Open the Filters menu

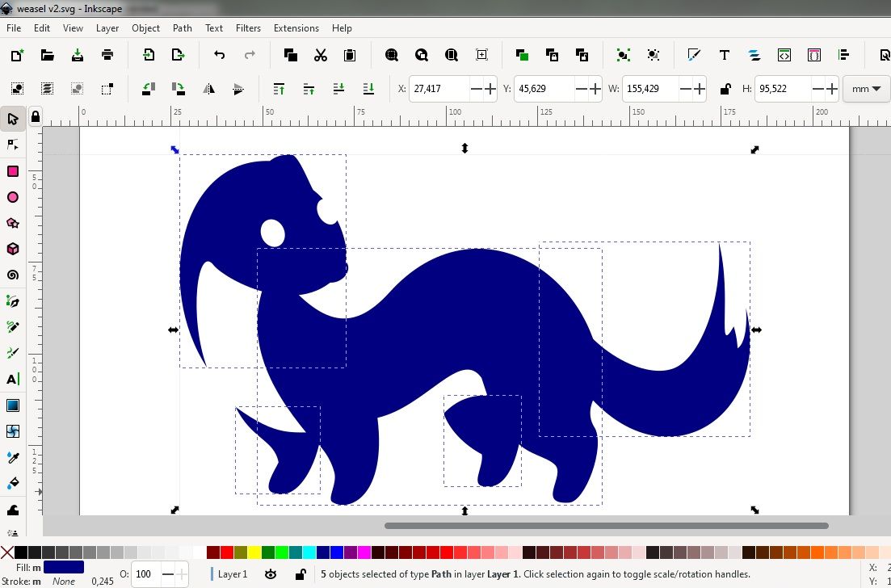248,27
